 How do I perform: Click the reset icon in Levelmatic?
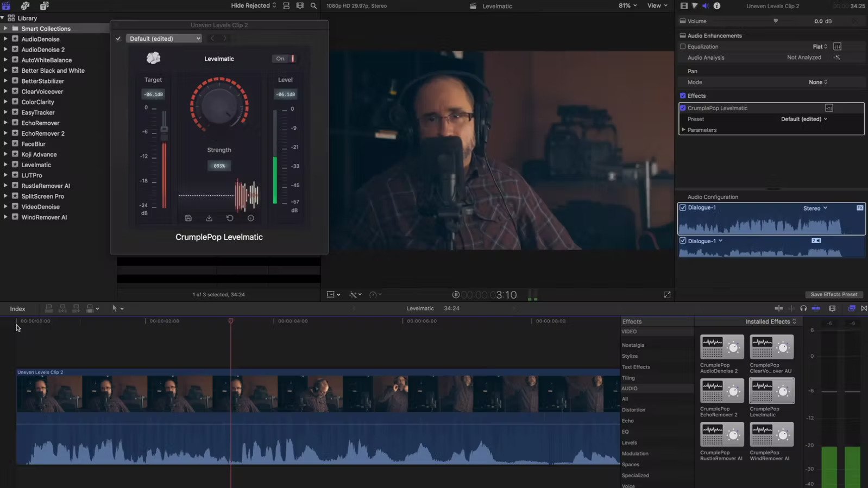tap(230, 218)
